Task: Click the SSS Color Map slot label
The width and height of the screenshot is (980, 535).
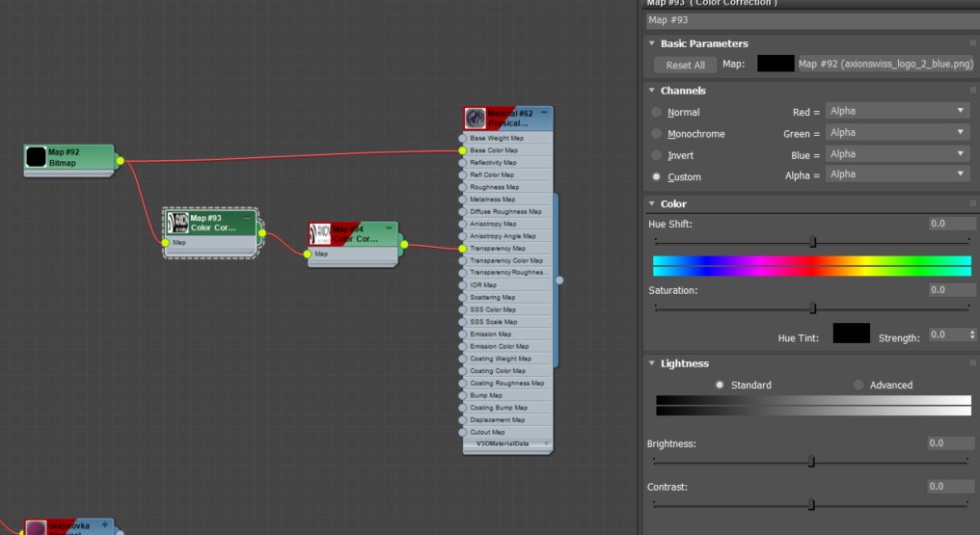Action: 493,309
